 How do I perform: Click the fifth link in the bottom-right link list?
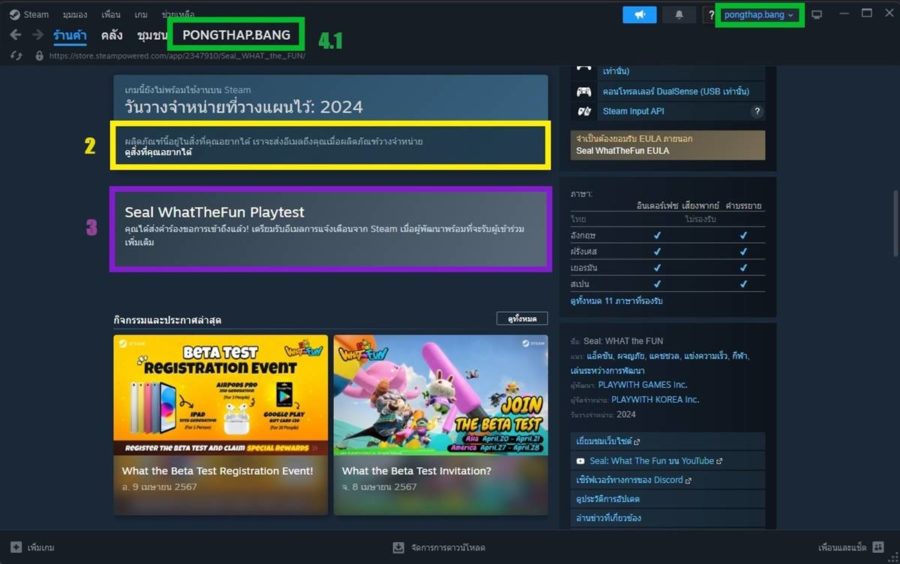pyautogui.click(x=667, y=518)
